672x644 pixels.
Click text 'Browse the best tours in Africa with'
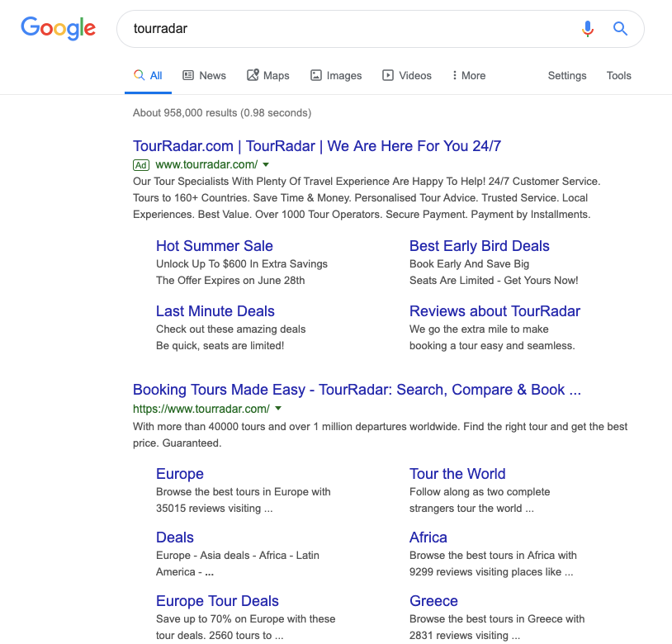tap(493, 556)
